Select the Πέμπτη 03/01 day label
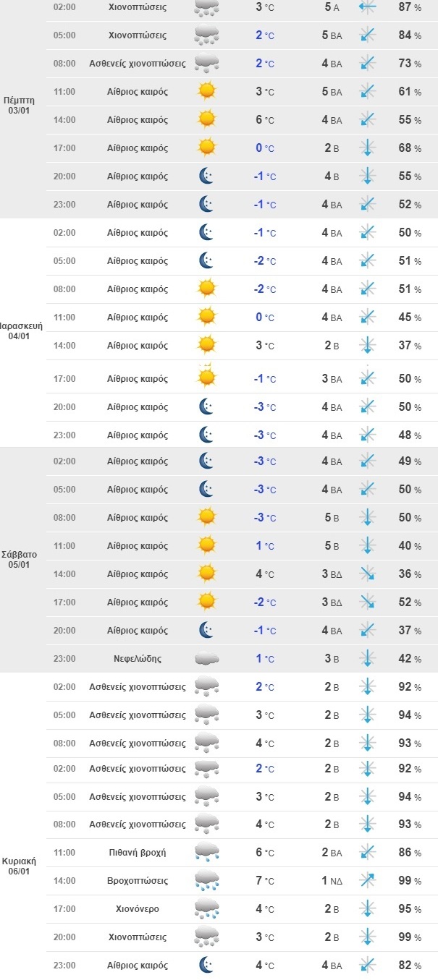This screenshot has height=980, width=438. [18, 106]
